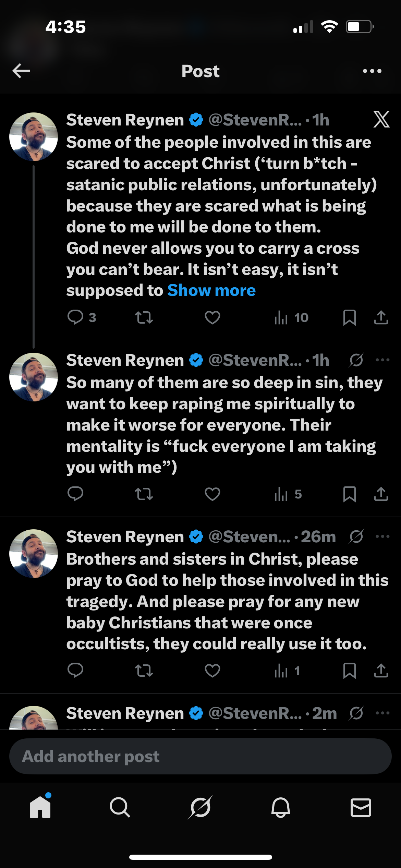Open more options on the second 1h post
Viewport: 401px width, 868px height.
click(x=382, y=360)
